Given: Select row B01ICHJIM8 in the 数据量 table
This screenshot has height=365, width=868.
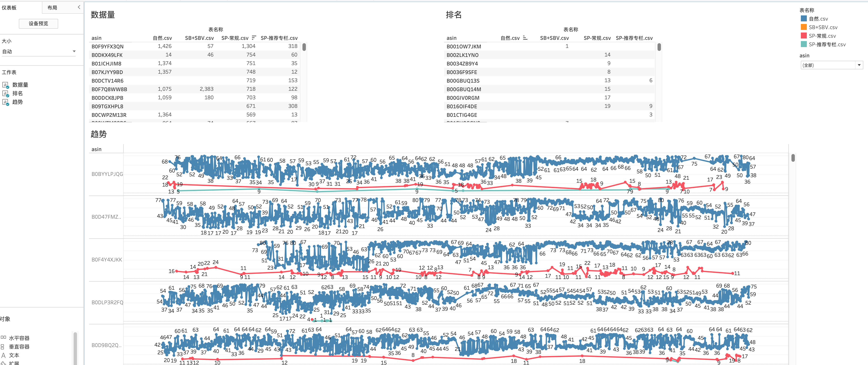Looking at the screenshot, I should pyautogui.click(x=194, y=63).
